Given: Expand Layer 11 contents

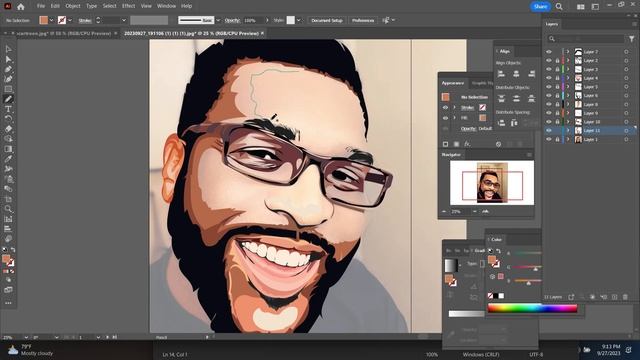Looking at the screenshot, I should click(x=568, y=131).
